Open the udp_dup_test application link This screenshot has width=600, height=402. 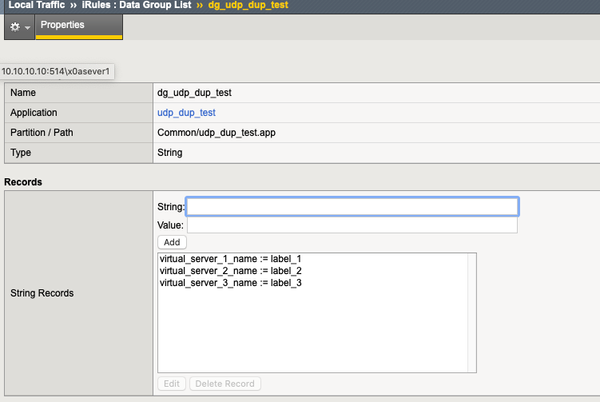[187, 113]
